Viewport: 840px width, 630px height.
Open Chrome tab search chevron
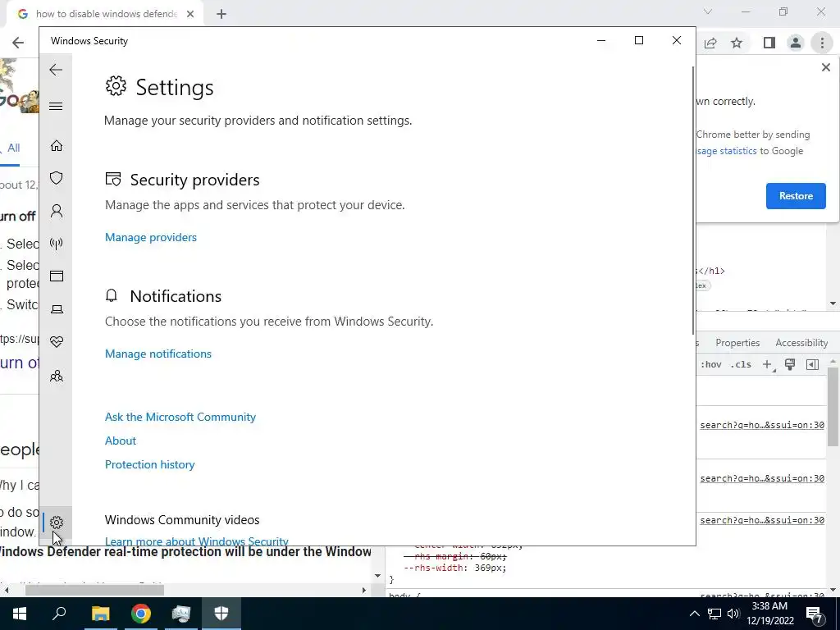[708, 11]
